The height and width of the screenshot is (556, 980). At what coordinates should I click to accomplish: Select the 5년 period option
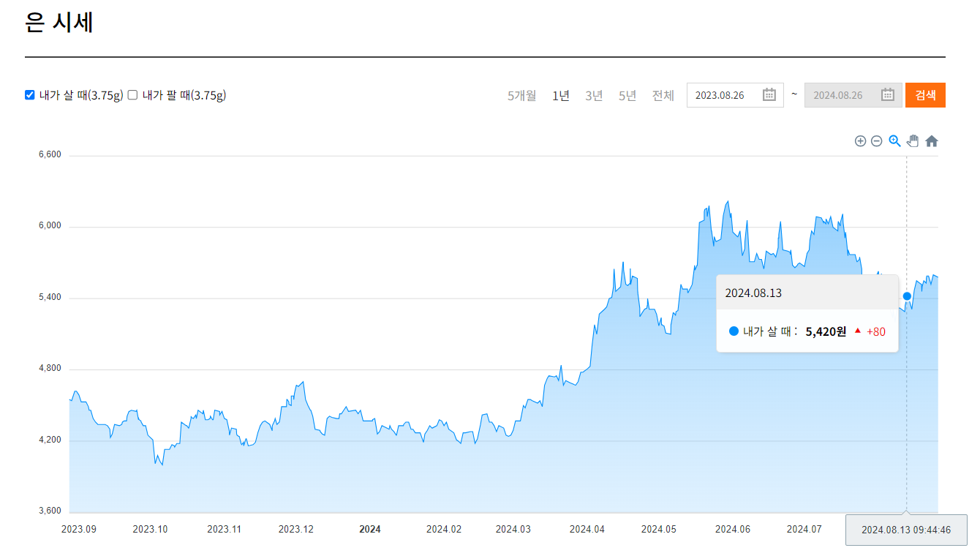(627, 95)
